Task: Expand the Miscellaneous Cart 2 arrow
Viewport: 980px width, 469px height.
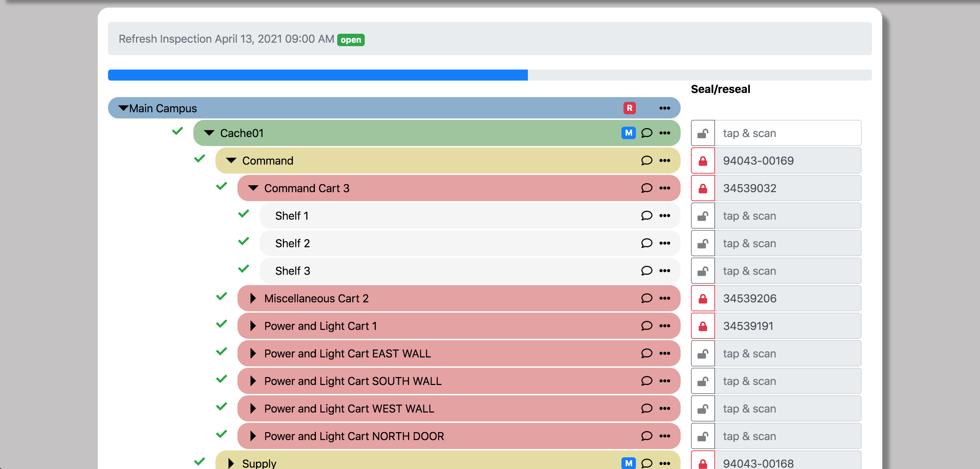Action: pos(253,298)
